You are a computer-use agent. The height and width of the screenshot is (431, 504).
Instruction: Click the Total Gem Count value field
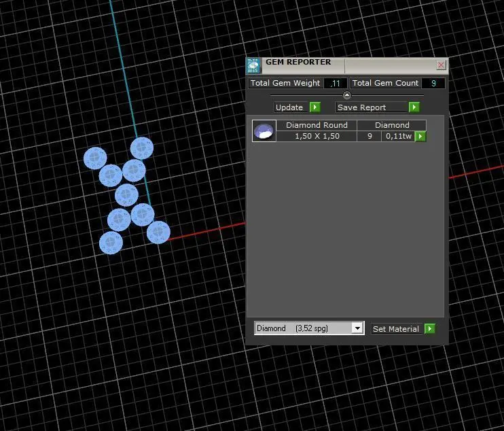click(x=433, y=84)
